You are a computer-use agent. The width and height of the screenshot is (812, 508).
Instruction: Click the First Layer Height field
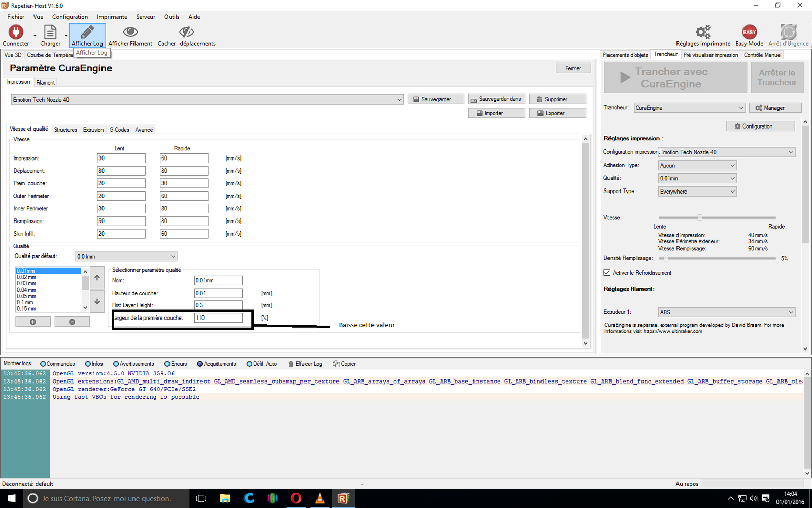pyautogui.click(x=218, y=305)
